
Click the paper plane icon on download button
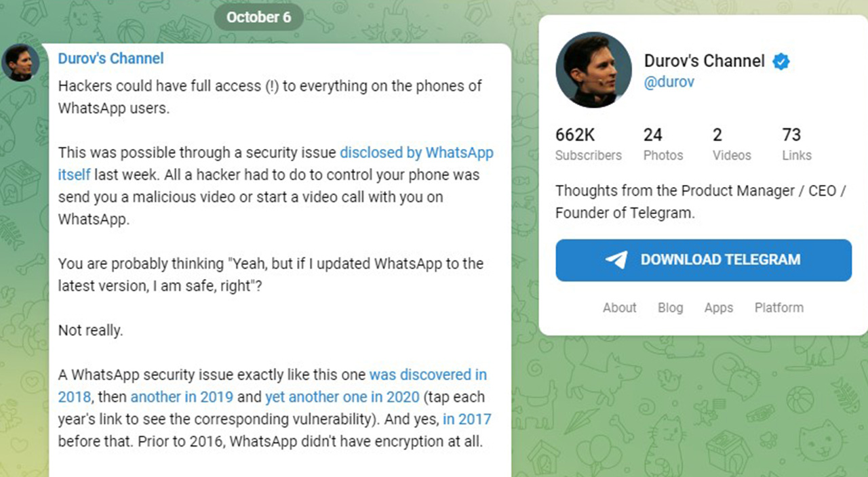pyautogui.click(x=616, y=260)
